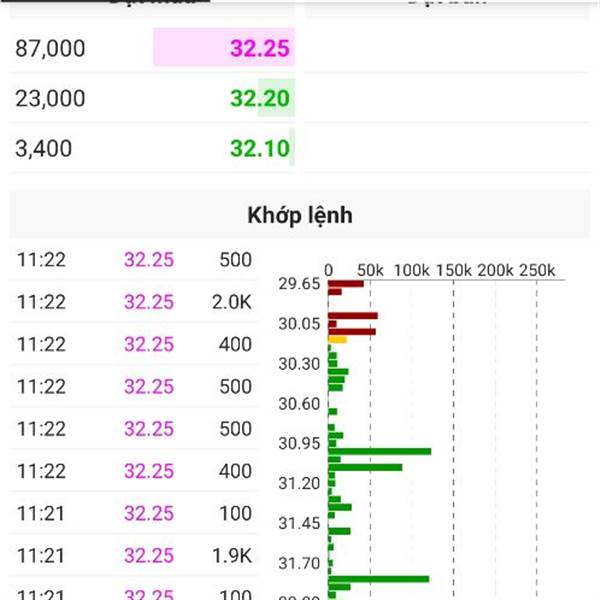Click the 100k axis label
The width and height of the screenshot is (600, 600).
(412, 270)
